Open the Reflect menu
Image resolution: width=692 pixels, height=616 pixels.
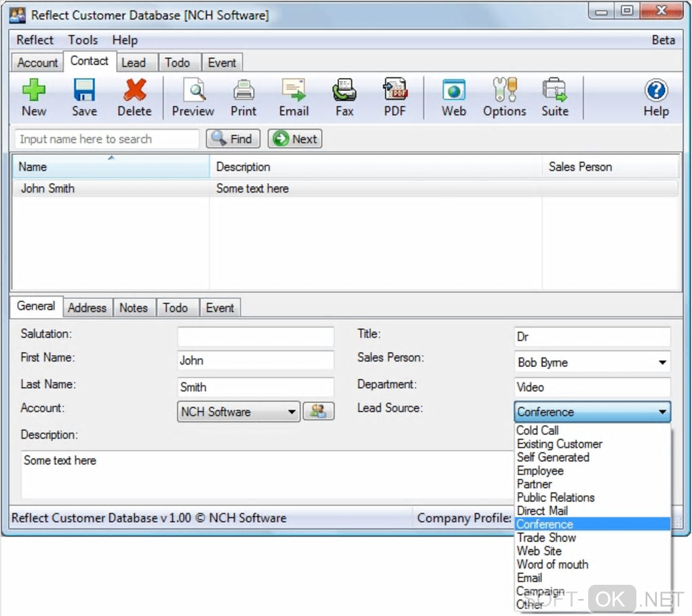tap(35, 40)
